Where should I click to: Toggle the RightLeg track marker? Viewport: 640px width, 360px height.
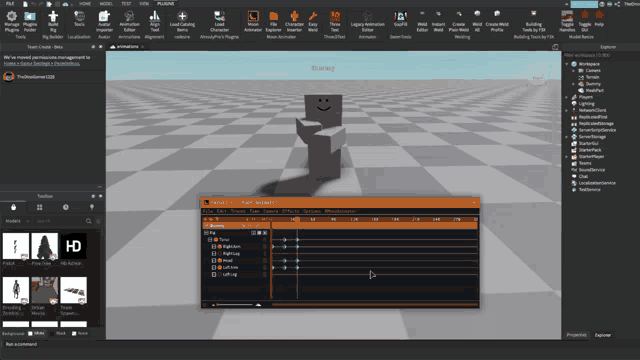pos(220,253)
